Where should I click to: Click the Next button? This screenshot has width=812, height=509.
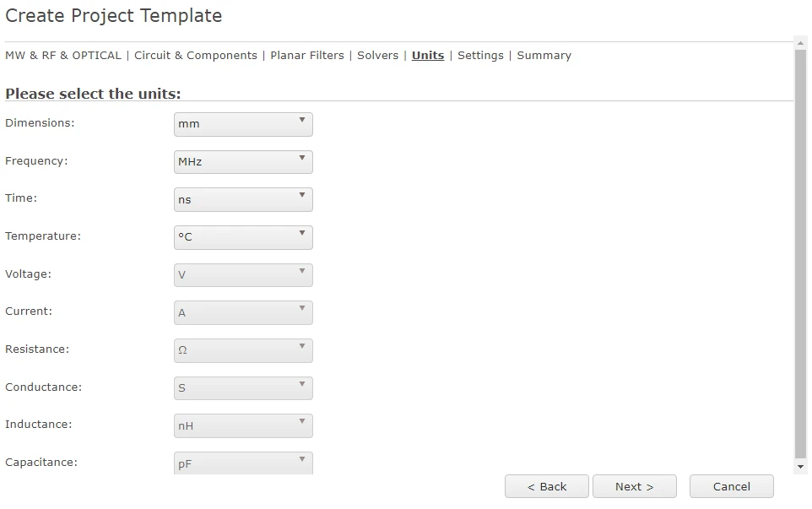[x=635, y=486]
